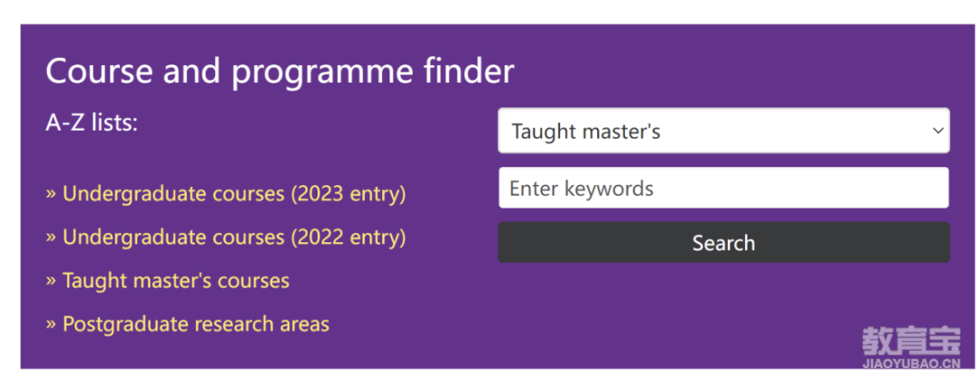This screenshot has height=390, width=980.
Task: Focus the Enter keywords search field
Action: coord(724,188)
